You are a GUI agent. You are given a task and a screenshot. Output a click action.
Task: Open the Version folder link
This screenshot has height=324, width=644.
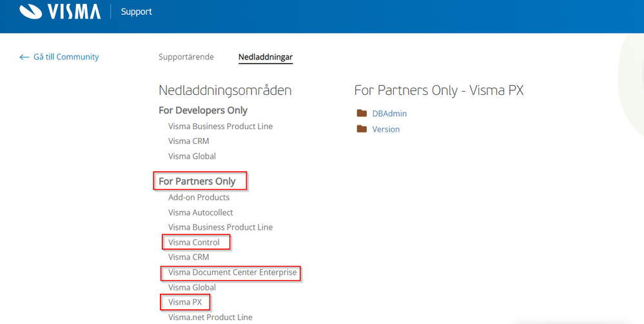coord(385,129)
